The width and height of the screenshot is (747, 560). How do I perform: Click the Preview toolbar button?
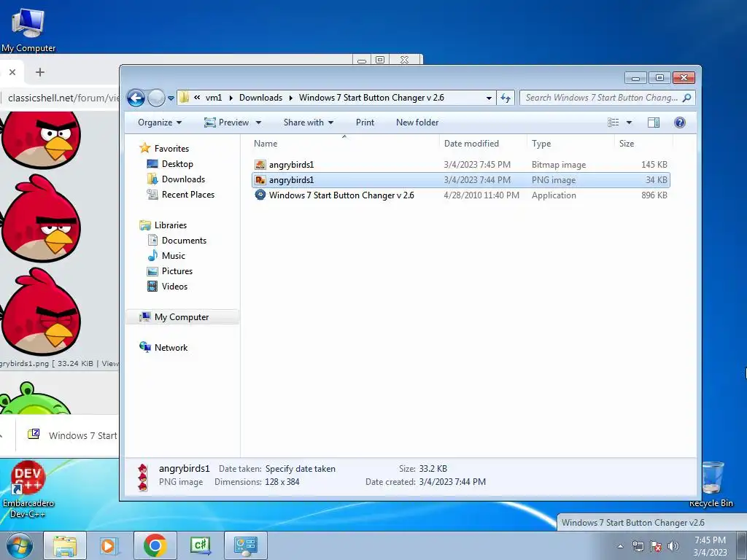(228, 122)
